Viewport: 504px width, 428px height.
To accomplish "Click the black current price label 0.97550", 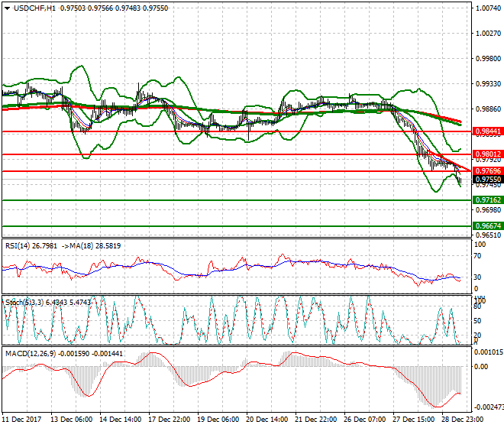I will pos(488,180).
